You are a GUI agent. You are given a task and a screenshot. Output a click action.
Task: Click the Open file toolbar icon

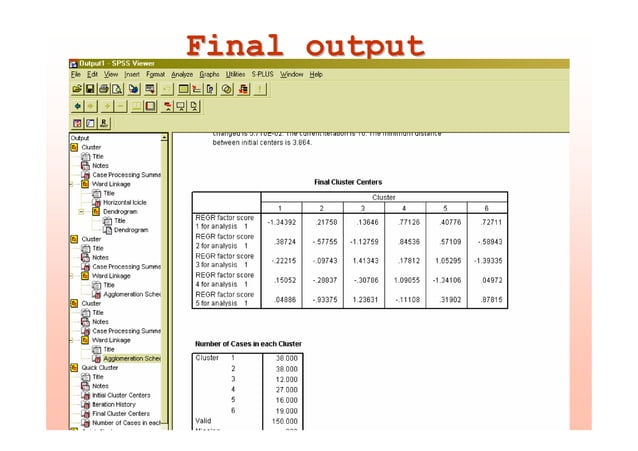coord(77,89)
